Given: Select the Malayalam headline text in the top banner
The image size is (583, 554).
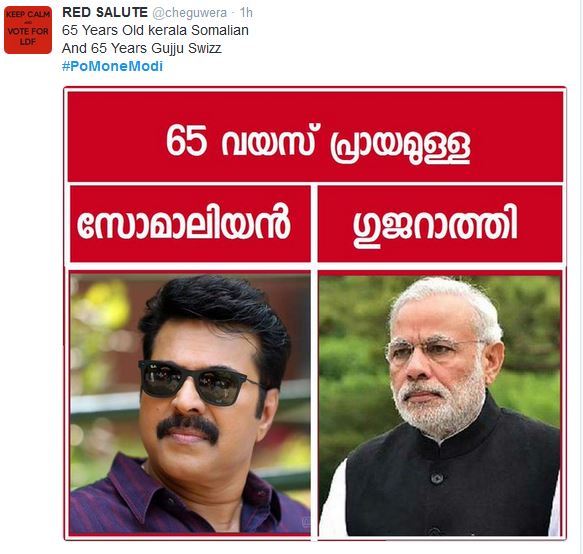Looking at the screenshot, I should click(318, 144).
